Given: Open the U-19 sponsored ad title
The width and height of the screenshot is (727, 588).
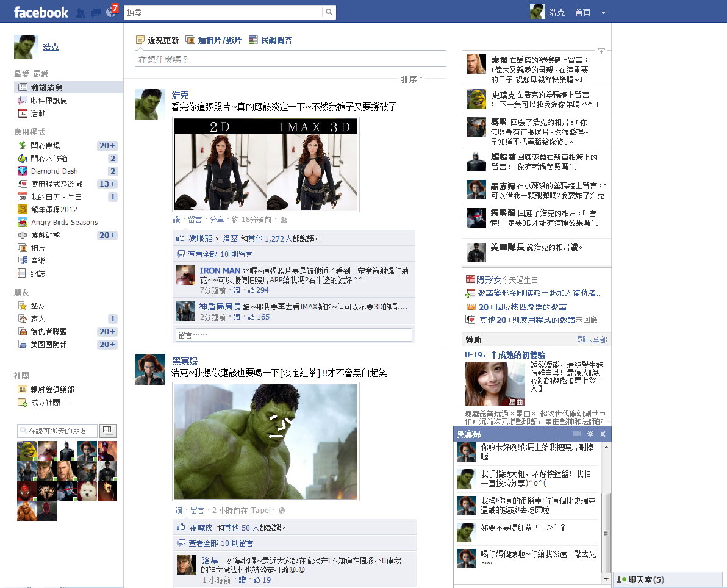Looking at the screenshot, I should [505, 355].
